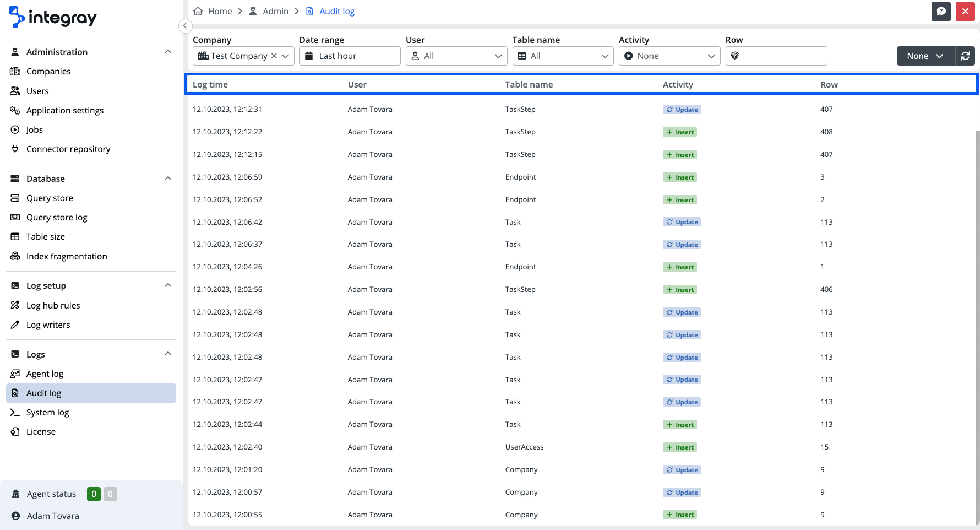Screen dimensions: 980x530
Task: Click the sidebar collapse arrow
Action: [186, 26]
